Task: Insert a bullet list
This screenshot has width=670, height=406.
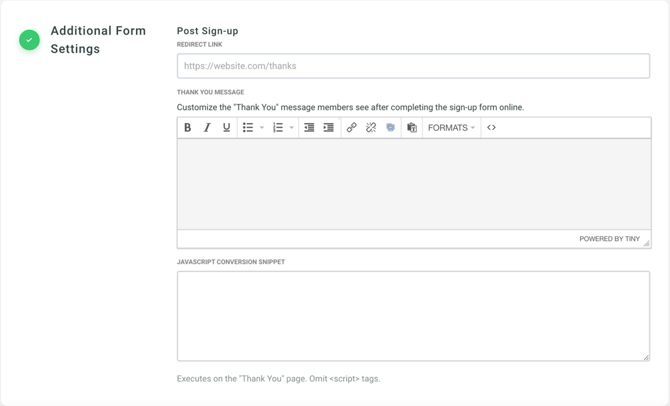Action: pos(248,128)
